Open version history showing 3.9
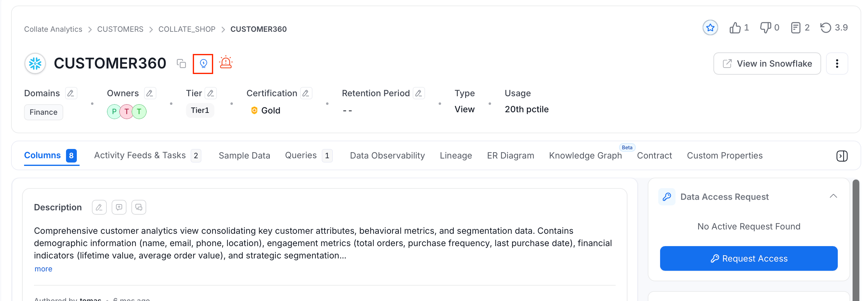The width and height of the screenshot is (868, 301). pyautogui.click(x=834, y=28)
